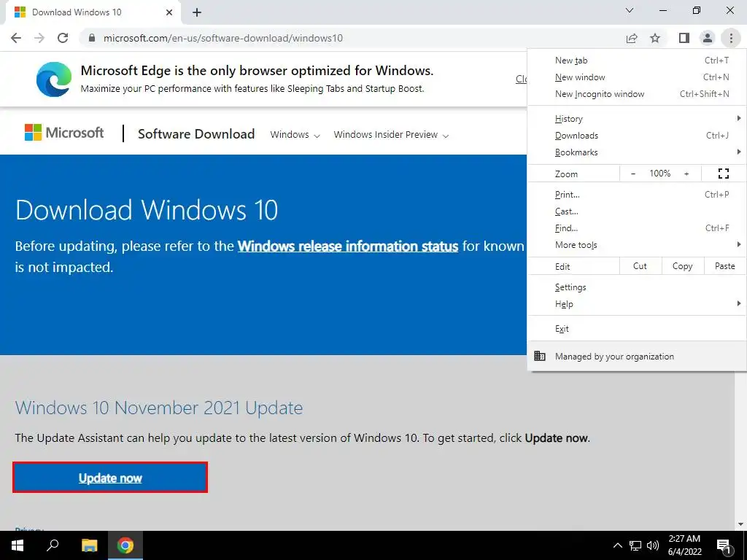
Task: Choose New window from the menu
Action: pyautogui.click(x=637, y=77)
